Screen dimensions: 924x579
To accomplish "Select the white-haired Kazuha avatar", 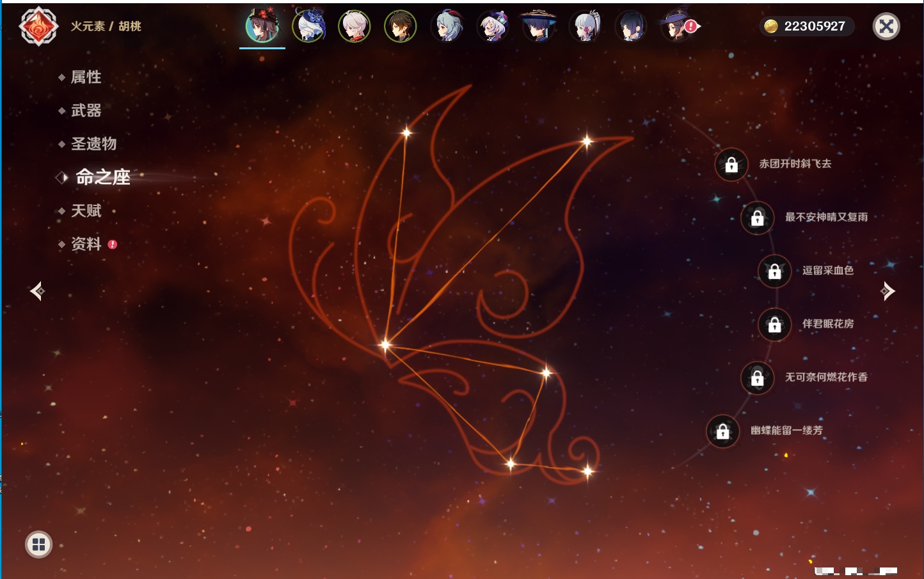I will coord(354,26).
